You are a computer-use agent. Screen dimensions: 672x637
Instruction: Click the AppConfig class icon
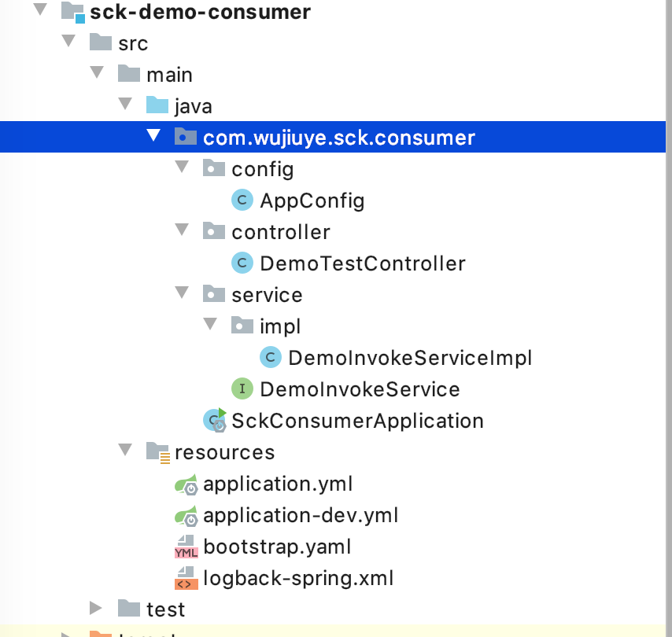242,200
